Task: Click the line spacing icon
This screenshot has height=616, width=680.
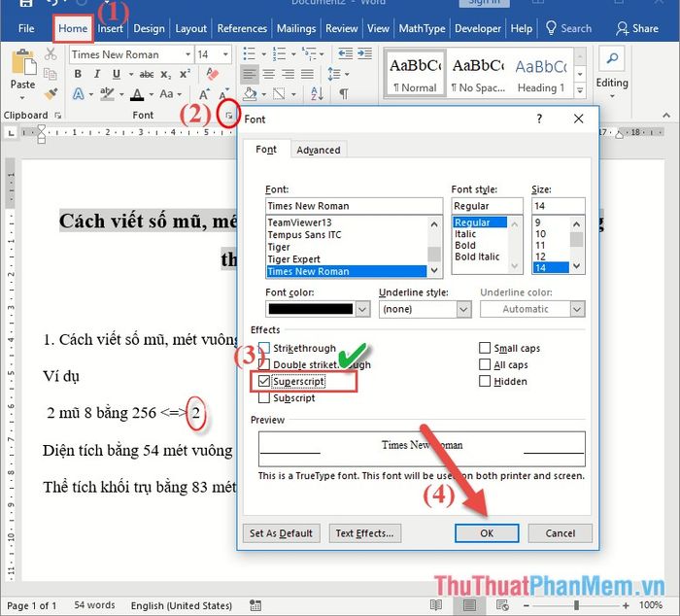Action: [334, 74]
